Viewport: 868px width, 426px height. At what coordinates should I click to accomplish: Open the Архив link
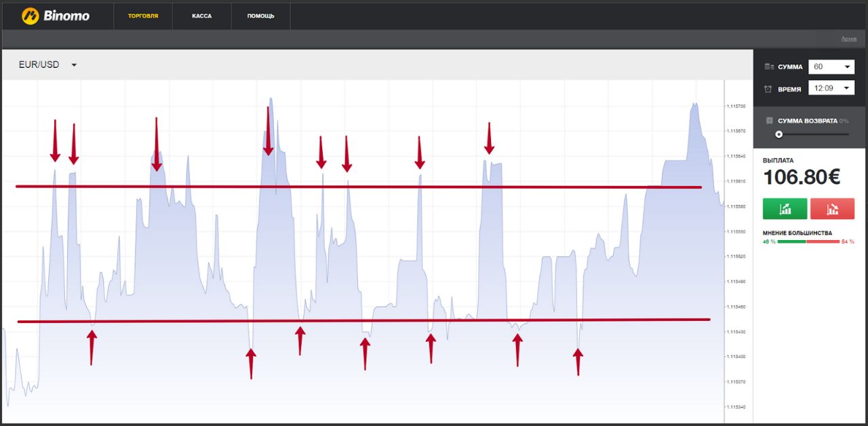tap(849, 39)
